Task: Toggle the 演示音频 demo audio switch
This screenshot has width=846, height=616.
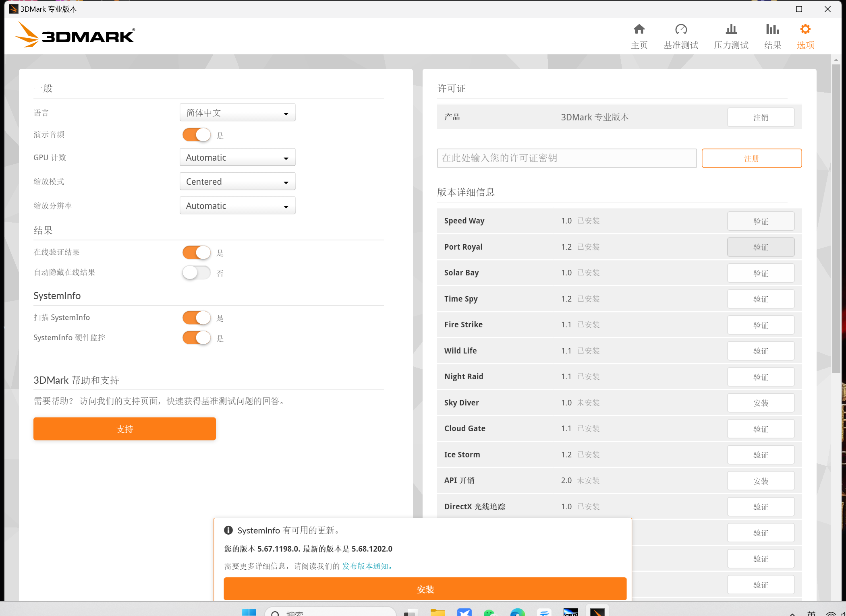Action: pos(197,135)
